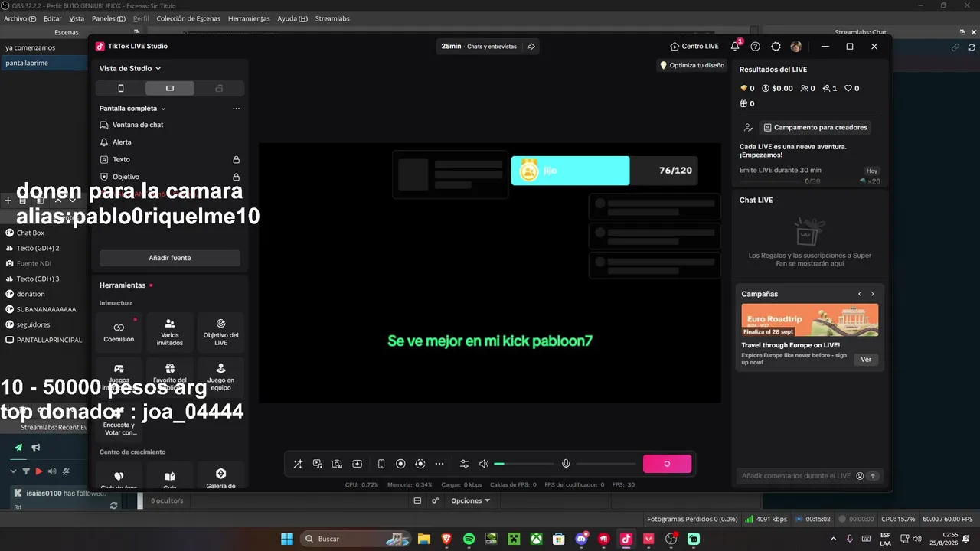Open Spotify from taskbar
This screenshot has width=980, height=551.
469,539
